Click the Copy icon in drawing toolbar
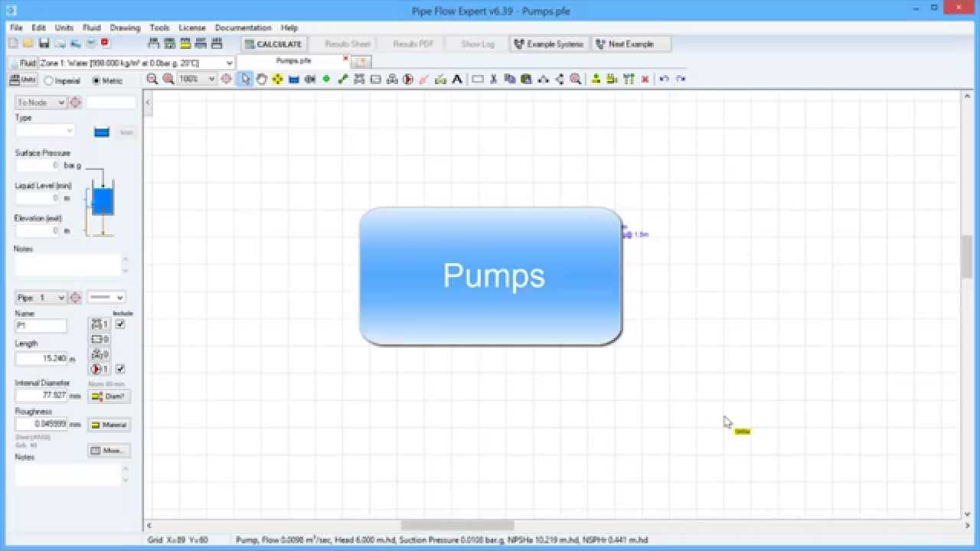The image size is (980, 551). point(510,79)
